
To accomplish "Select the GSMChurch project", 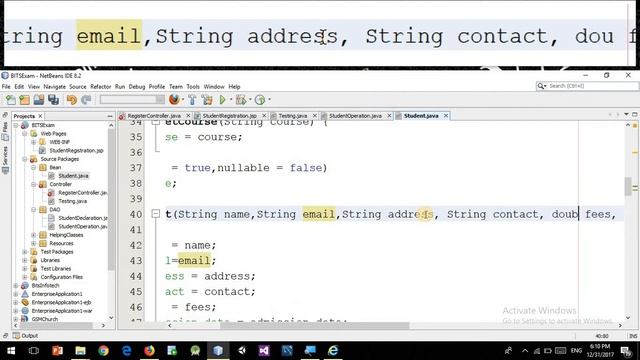I will point(44,319).
